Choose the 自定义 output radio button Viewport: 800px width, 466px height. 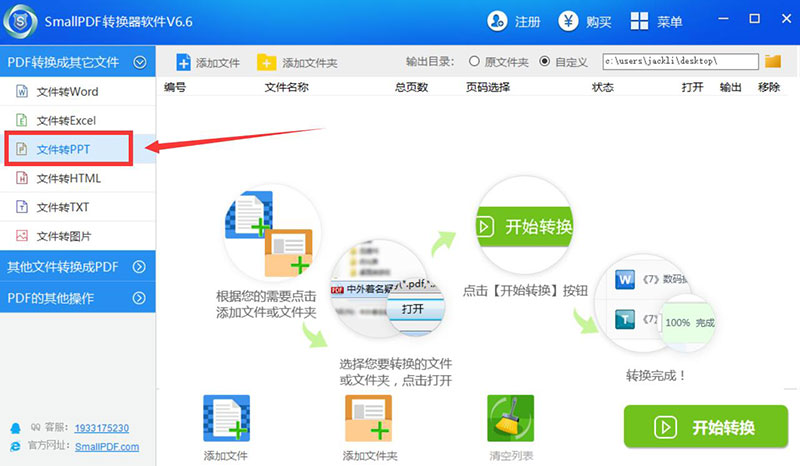544,61
